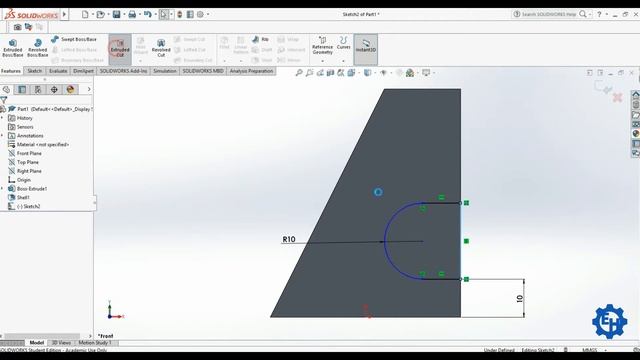Open Reference Geometry tools
Image resolution: width=640 pixels, height=360 pixels.
322,45
